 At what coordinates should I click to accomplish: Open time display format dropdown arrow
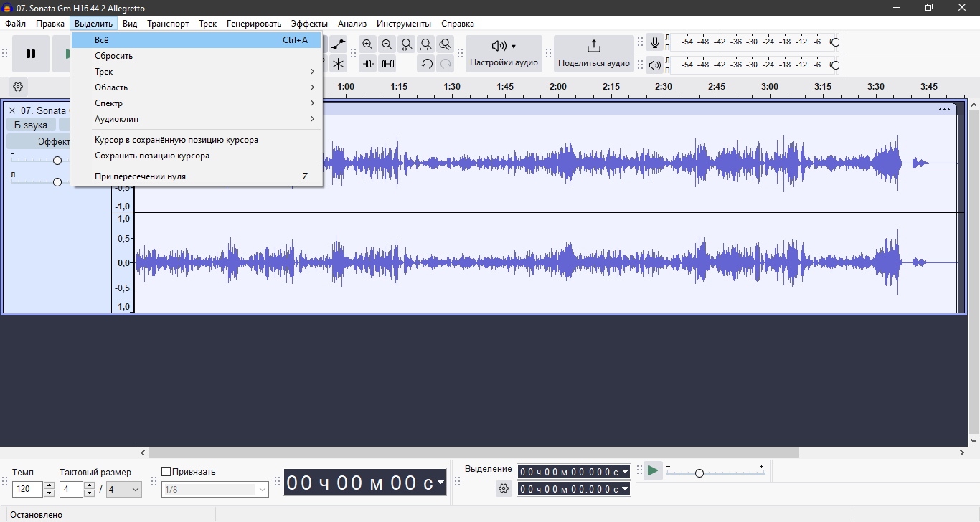(x=440, y=483)
